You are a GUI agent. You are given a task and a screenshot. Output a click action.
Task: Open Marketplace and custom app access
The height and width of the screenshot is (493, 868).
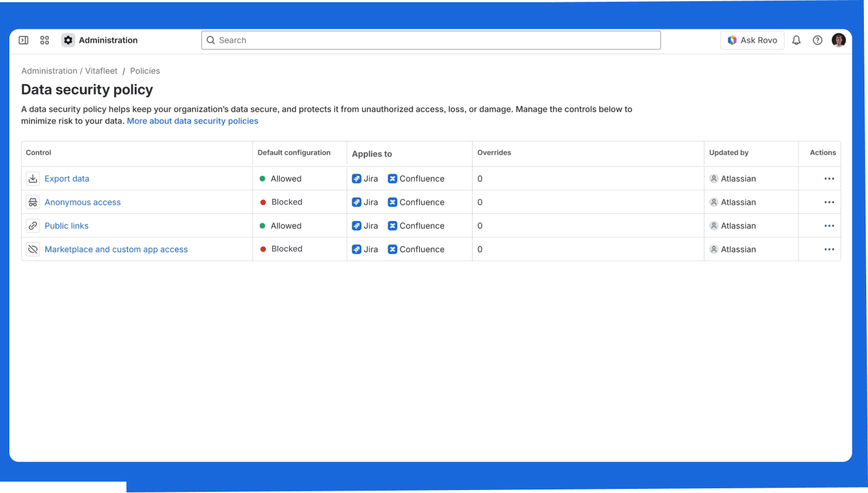tap(116, 249)
